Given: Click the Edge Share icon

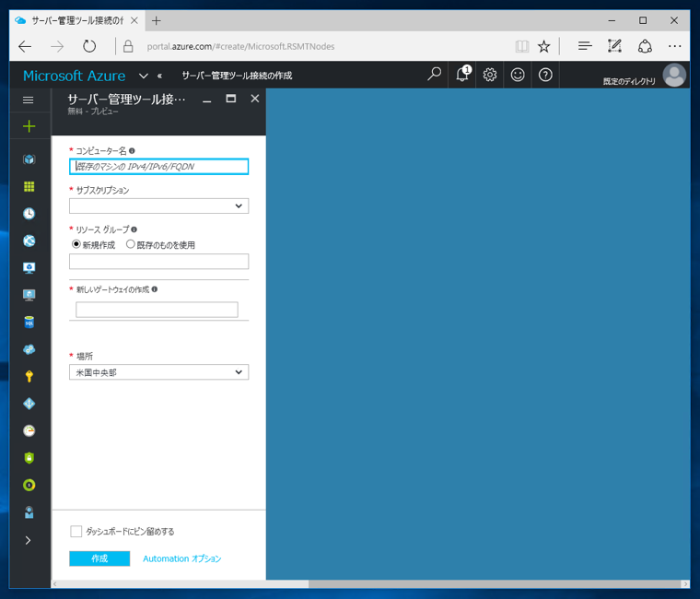Looking at the screenshot, I should pyautogui.click(x=645, y=46).
